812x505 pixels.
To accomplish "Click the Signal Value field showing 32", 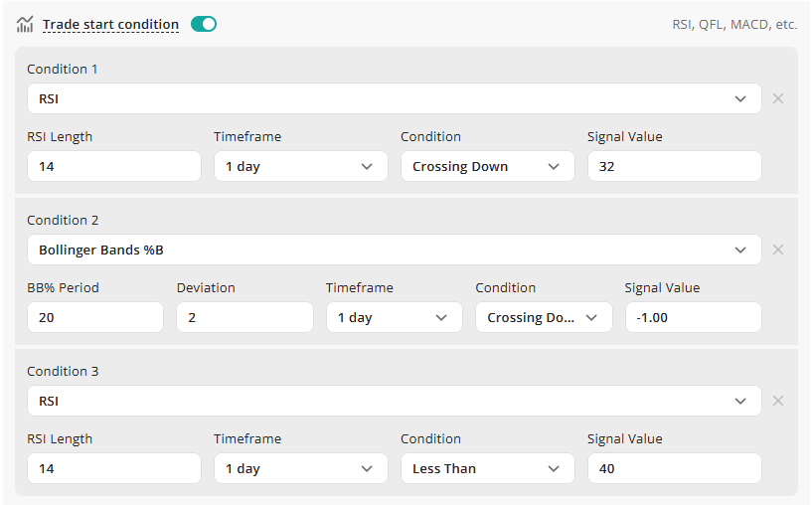I will pyautogui.click(x=674, y=166).
